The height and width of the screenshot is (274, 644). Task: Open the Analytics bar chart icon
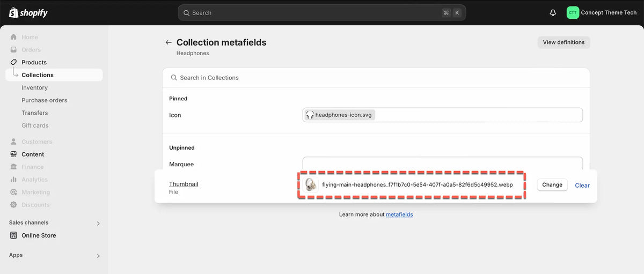click(x=13, y=180)
